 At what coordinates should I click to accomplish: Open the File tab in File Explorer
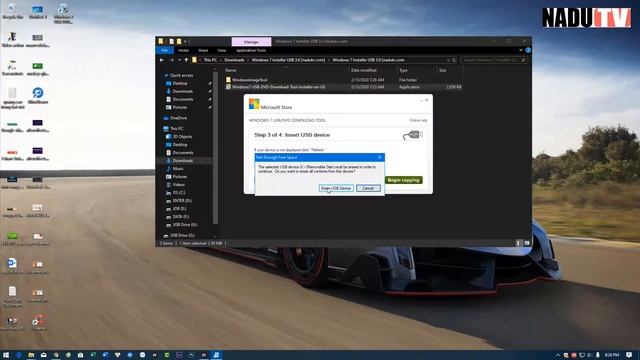(164, 50)
